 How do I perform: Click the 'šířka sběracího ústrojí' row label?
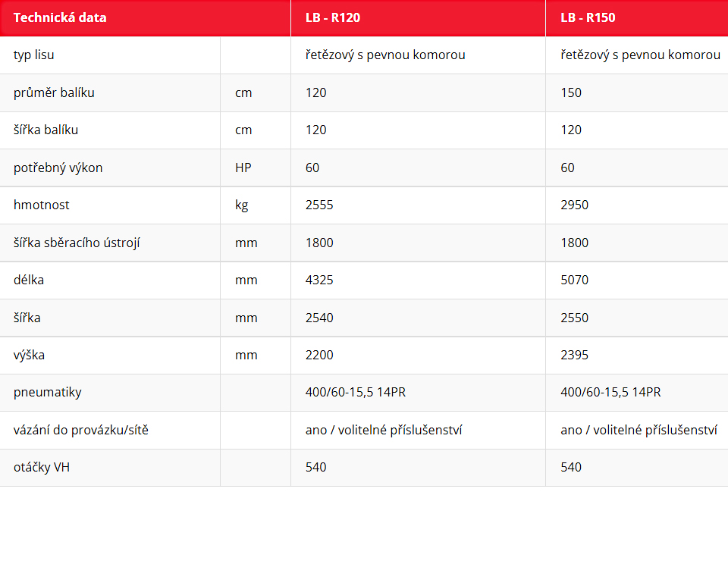(77, 243)
